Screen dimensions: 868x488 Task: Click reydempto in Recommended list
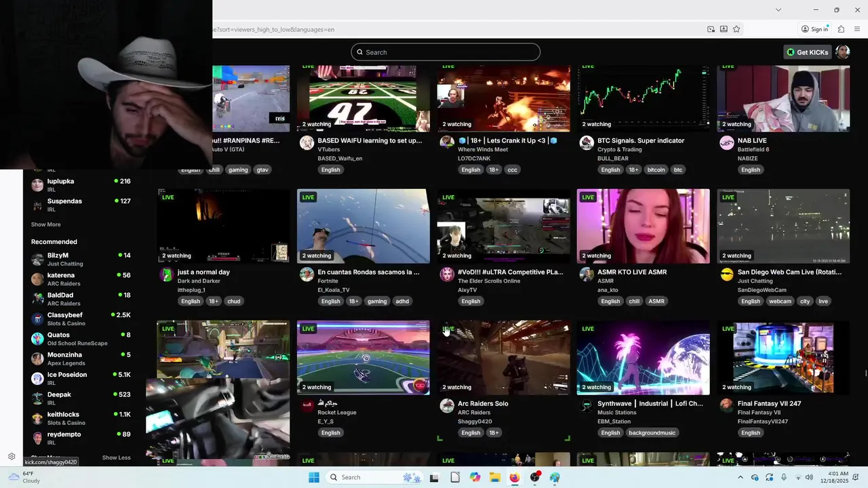click(81, 438)
